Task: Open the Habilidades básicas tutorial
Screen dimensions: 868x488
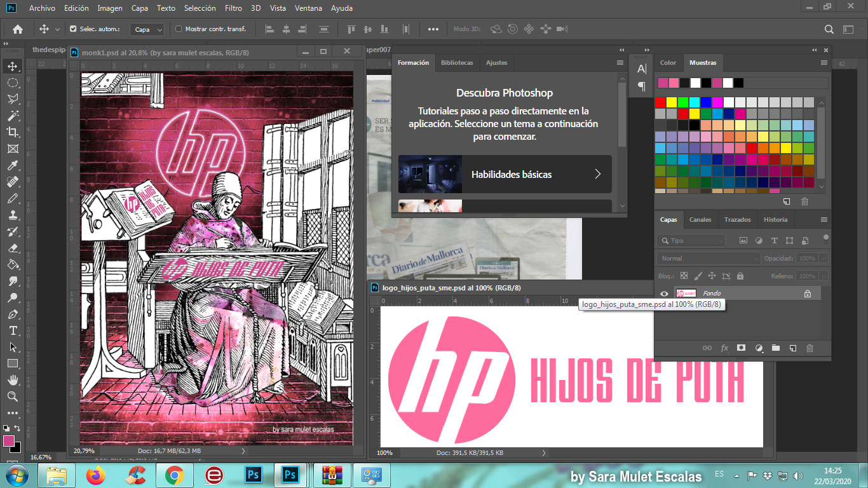Action: pos(505,174)
